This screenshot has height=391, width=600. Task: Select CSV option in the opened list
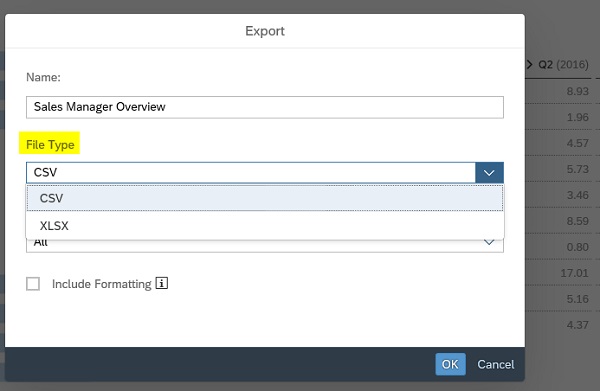pos(265,198)
